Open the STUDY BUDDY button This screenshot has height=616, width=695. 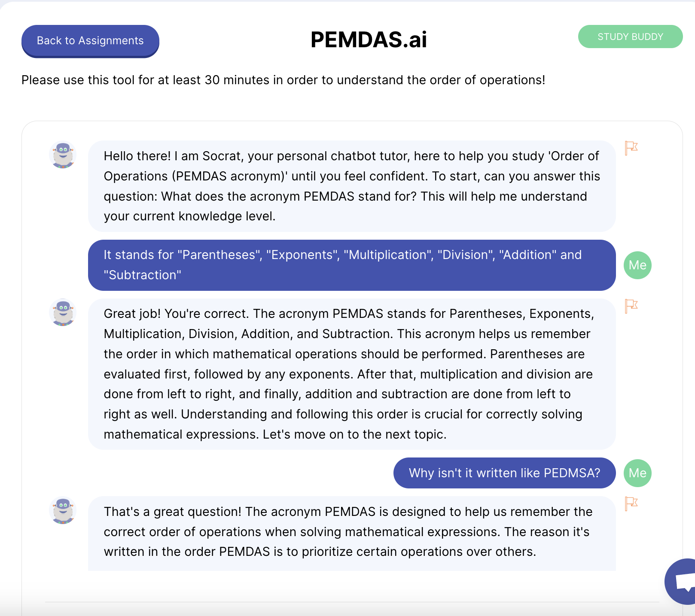click(630, 37)
